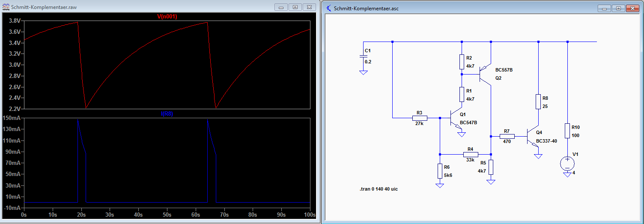Screen dimensions: 644x224
Task: Click the 0s time axis label
Action: pos(24,214)
